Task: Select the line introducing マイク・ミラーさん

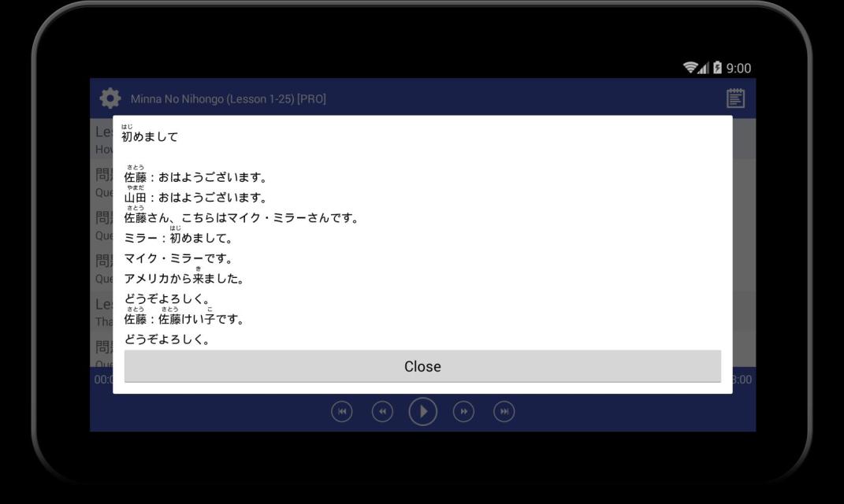Action: [x=241, y=217]
